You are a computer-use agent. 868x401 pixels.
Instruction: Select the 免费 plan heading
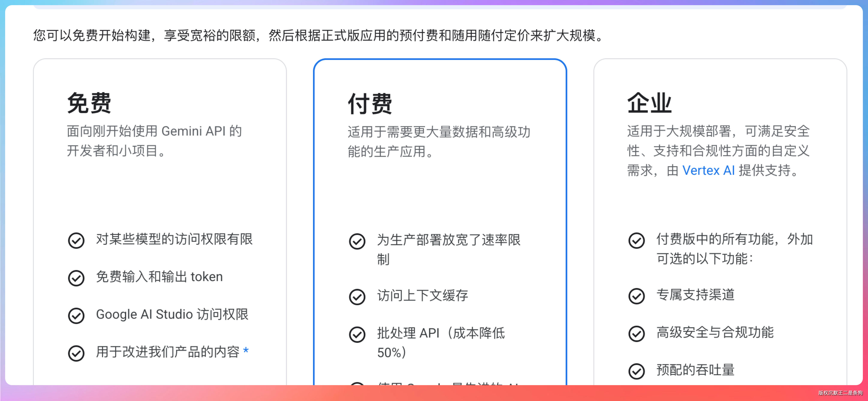pos(89,103)
